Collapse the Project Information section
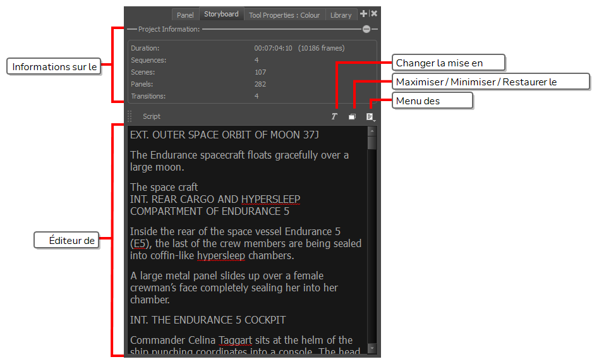 pyautogui.click(x=366, y=29)
